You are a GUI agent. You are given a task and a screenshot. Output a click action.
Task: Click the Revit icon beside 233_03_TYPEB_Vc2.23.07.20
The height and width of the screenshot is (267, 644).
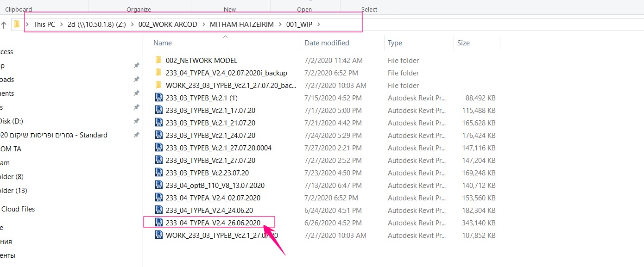pyautogui.click(x=159, y=173)
